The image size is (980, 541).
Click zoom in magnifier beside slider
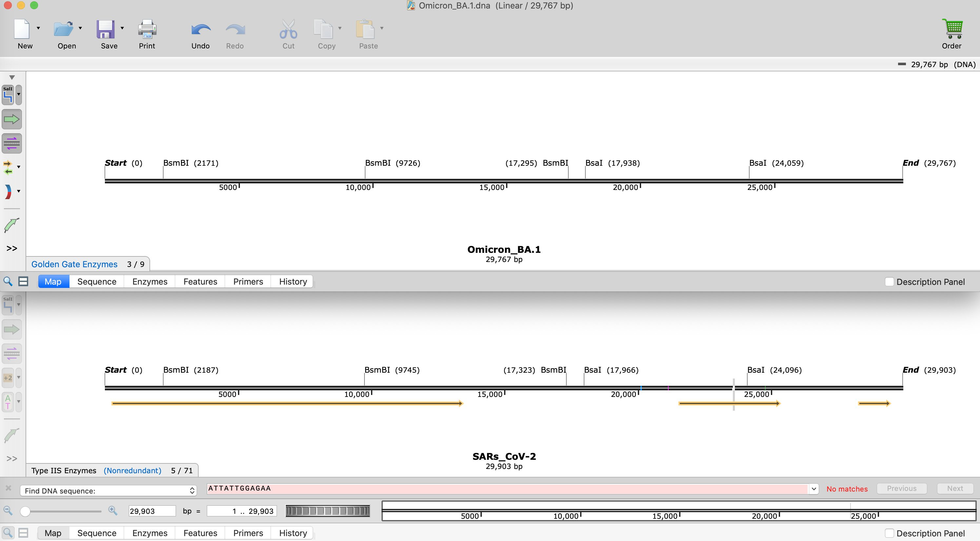(113, 511)
